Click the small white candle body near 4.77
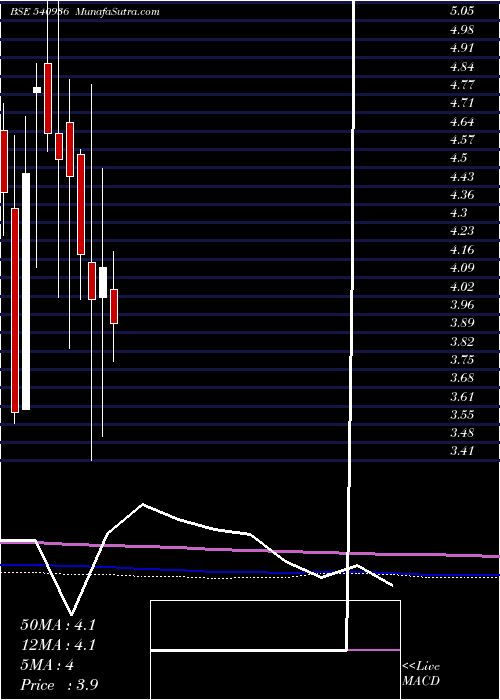The image size is (500, 700). tap(37, 90)
